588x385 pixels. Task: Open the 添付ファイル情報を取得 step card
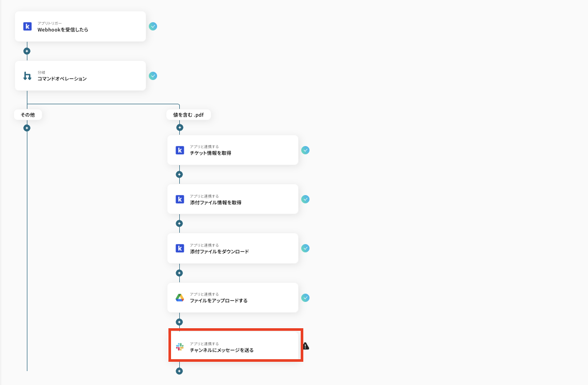pyautogui.click(x=233, y=199)
